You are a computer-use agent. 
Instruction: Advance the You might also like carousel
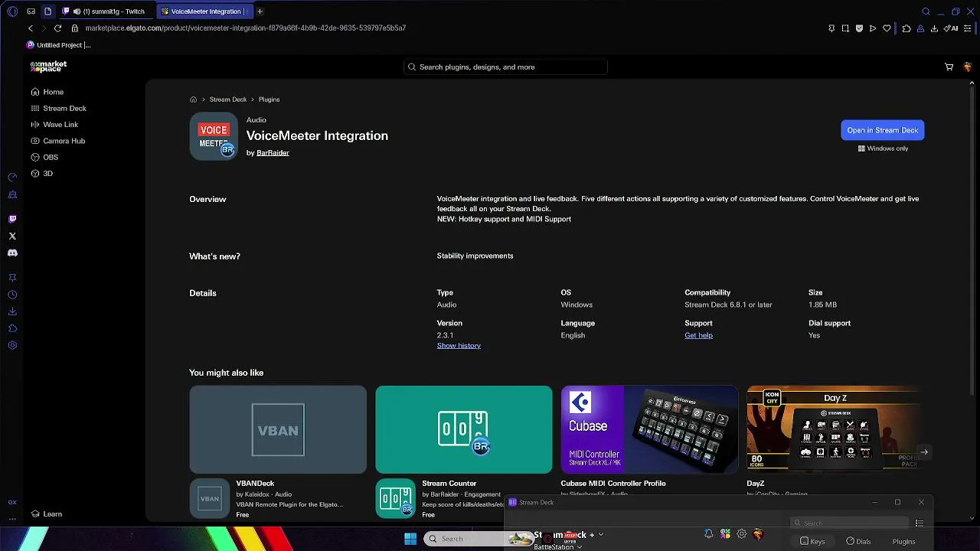tap(924, 452)
